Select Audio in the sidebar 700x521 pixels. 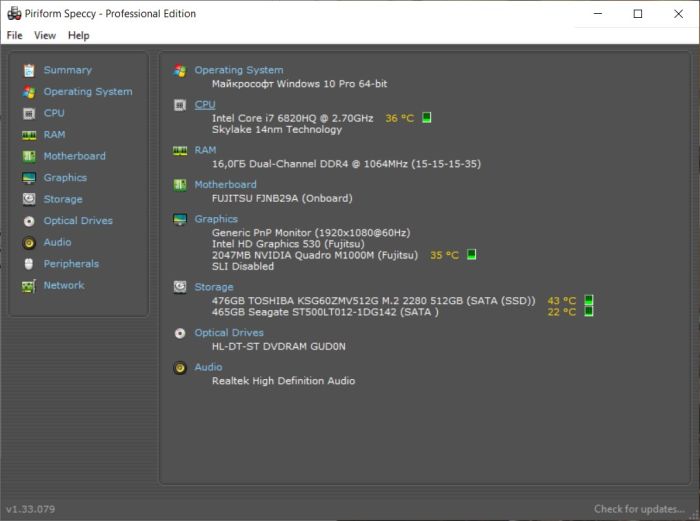tap(58, 242)
